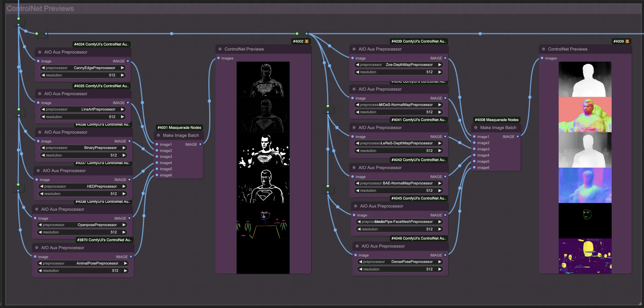Increase resolution in the DensePosePreprocessor node
644x308 pixels.
click(440, 269)
